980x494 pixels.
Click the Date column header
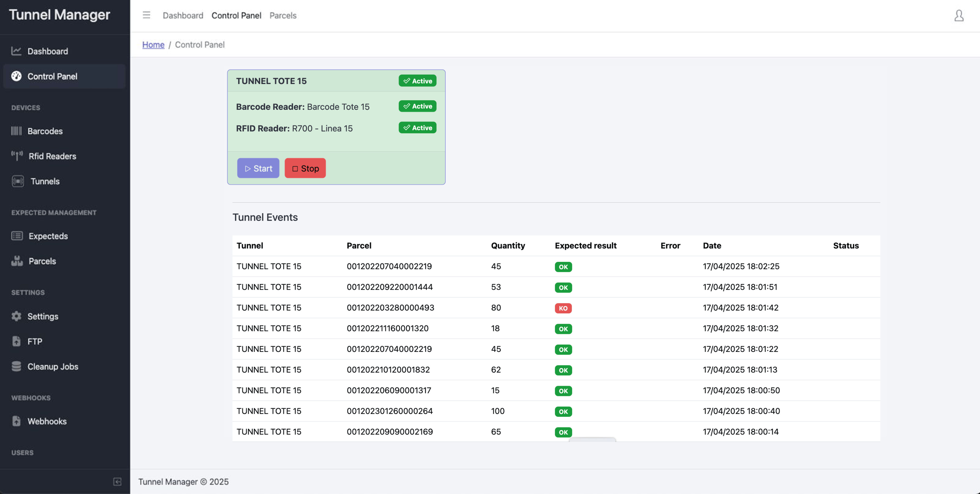tap(712, 246)
